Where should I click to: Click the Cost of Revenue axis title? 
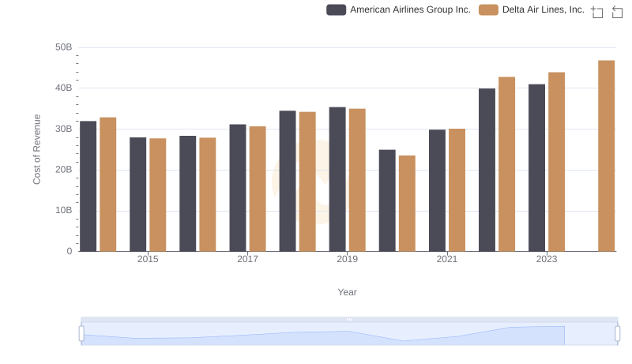[36, 149]
